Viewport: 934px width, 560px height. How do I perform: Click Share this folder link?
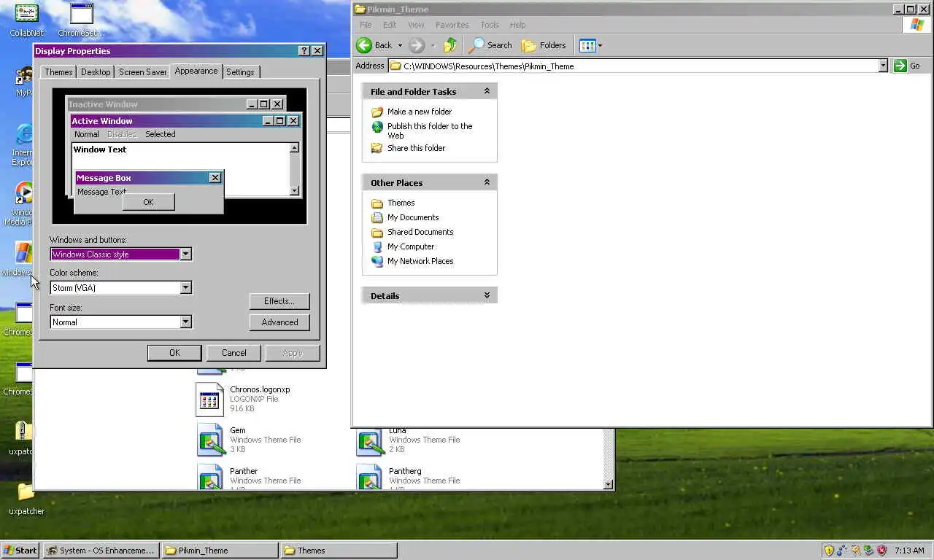(416, 148)
